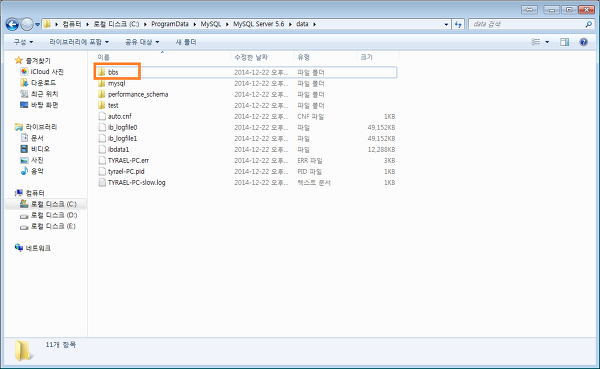Viewport: 600px width, 369px height.
Task: Click the auto.cnf file icon
Action: tap(102, 116)
